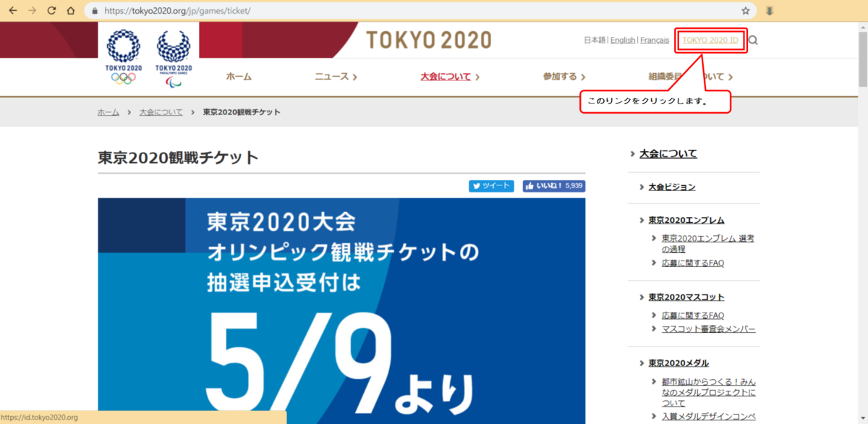Open site search magnifier icon

point(753,41)
